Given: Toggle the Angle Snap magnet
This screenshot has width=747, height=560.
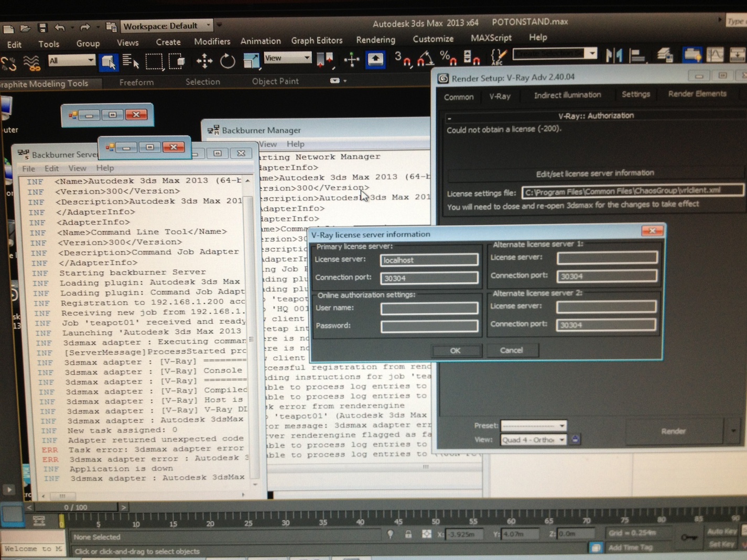Looking at the screenshot, I should click(425, 58).
